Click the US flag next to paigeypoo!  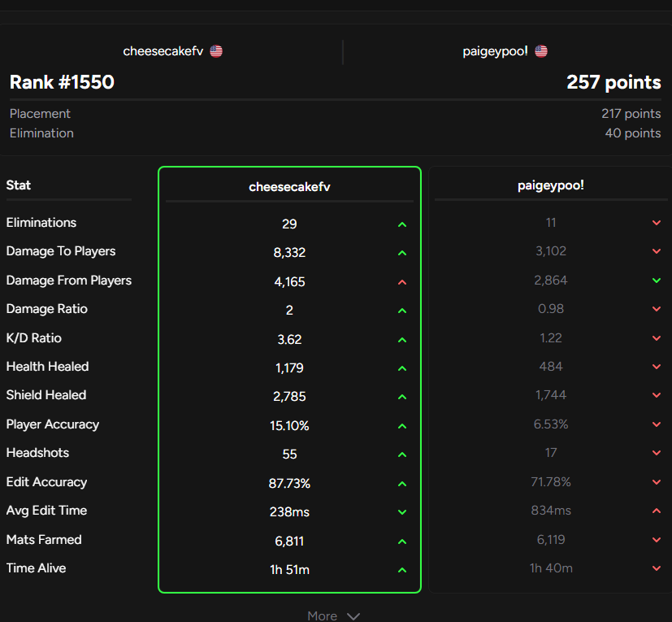coord(541,51)
